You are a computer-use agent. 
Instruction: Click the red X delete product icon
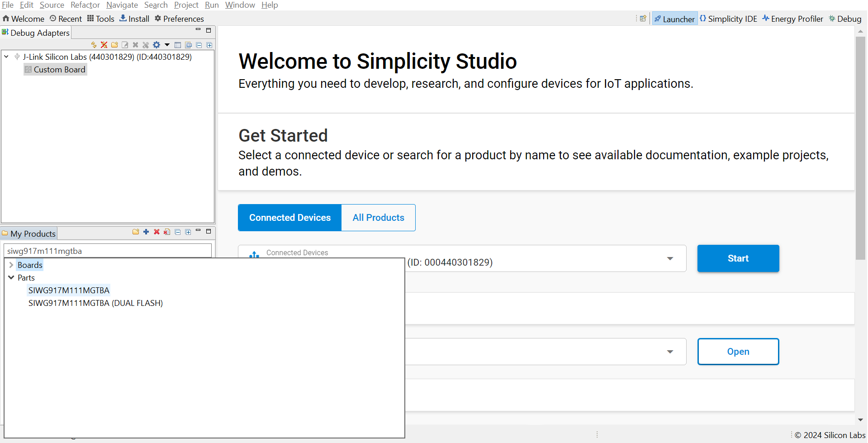(x=157, y=232)
